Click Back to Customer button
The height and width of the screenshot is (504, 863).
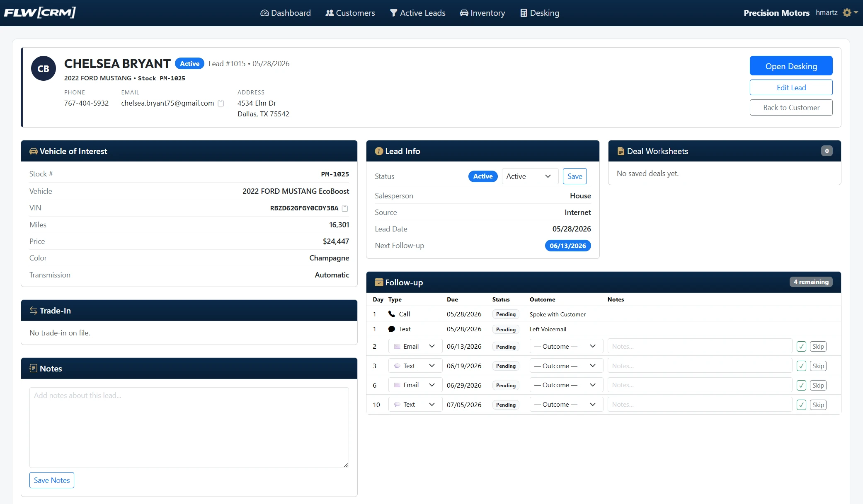(x=791, y=108)
